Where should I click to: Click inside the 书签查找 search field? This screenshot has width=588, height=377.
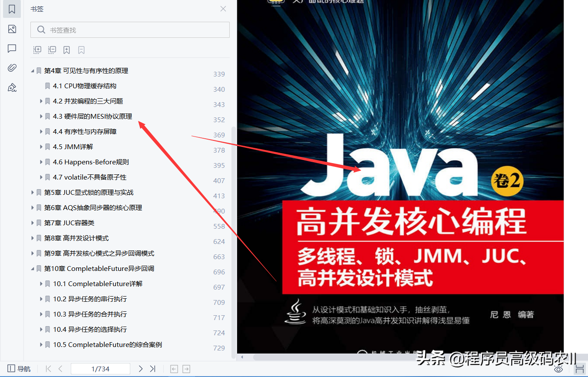click(x=130, y=30)
